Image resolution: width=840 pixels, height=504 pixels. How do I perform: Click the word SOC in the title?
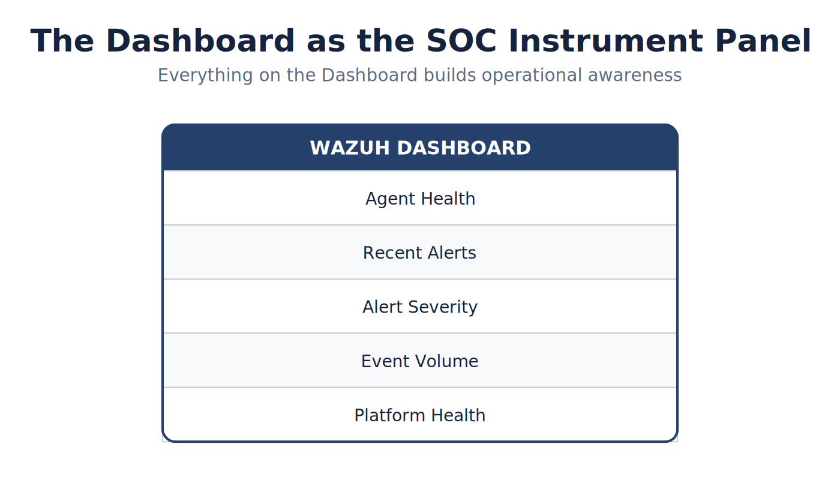[x=461, y=41]
